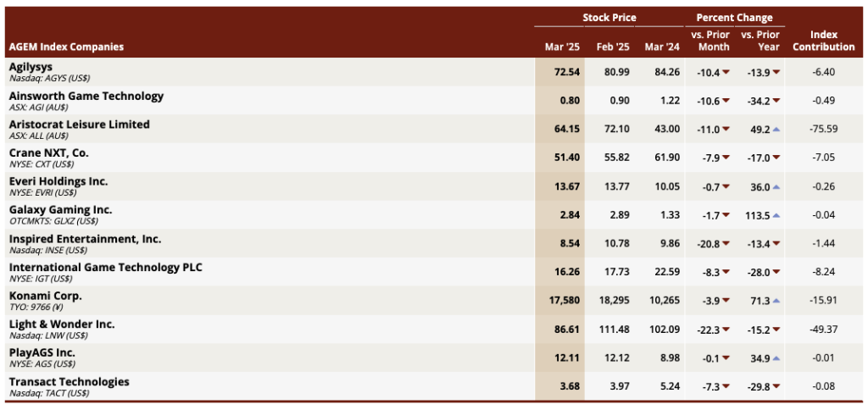Click the red down arrow beside IGT -28.0

[776, 273]
